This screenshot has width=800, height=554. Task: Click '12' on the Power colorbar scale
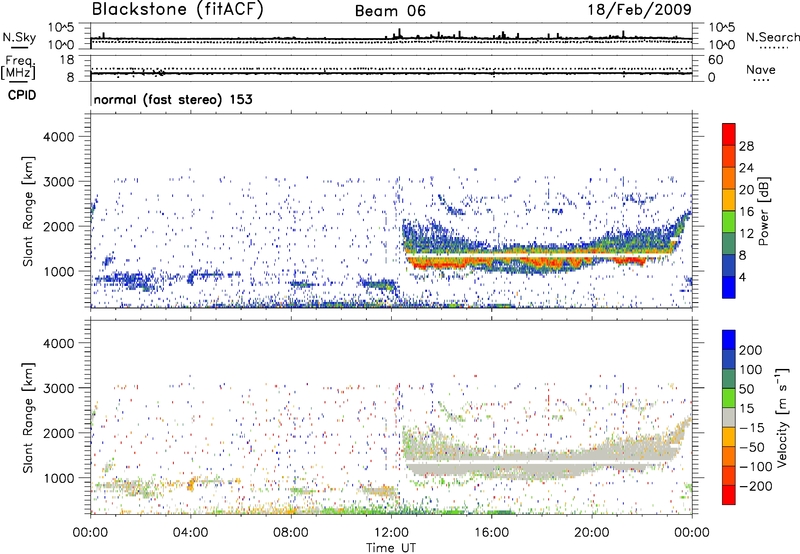746,234
